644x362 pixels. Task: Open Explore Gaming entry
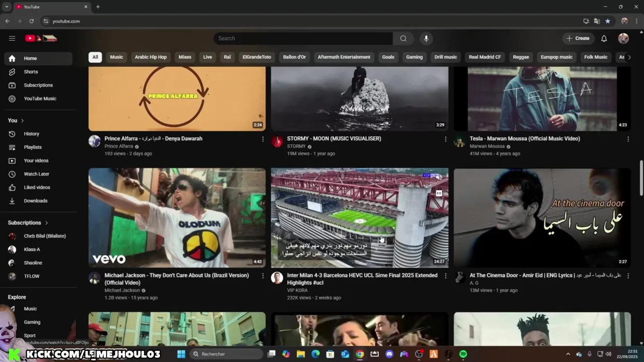(x=38, y=322)
